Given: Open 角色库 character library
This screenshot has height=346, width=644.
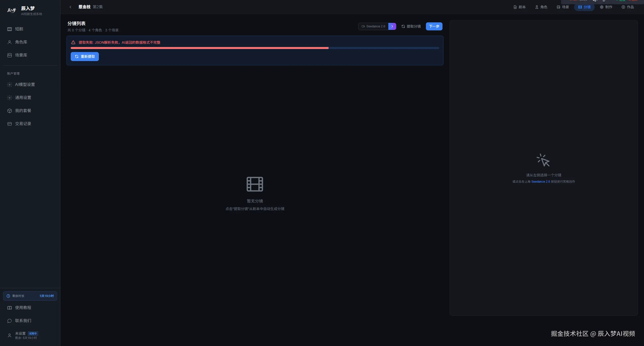Looking at the screenshot, I should point(21,42).
